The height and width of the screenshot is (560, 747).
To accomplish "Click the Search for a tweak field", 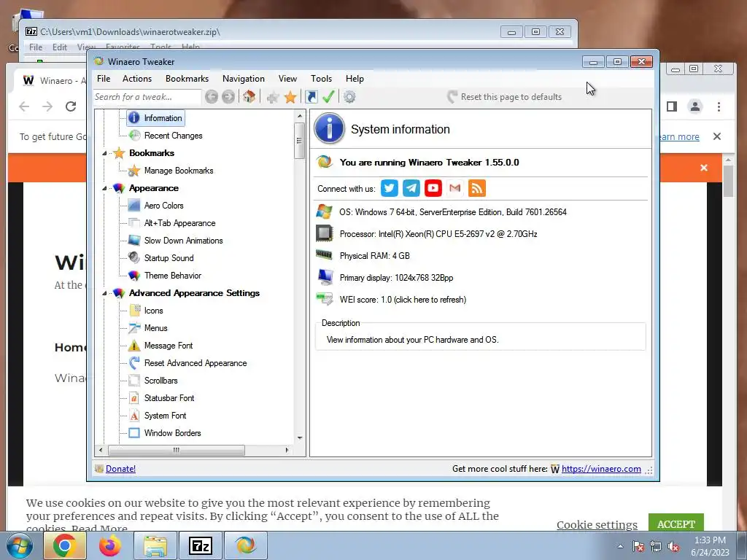I will [x=147, y=97].
